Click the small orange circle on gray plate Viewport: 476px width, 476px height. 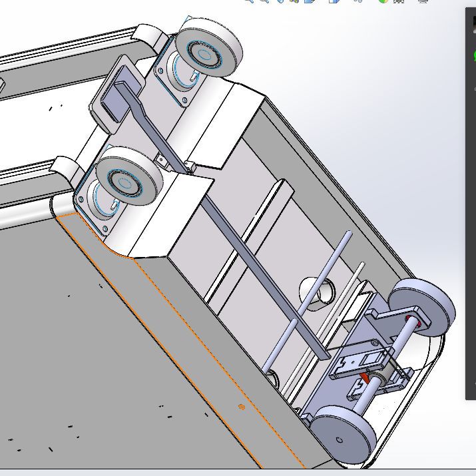click(x=241, y=407)
